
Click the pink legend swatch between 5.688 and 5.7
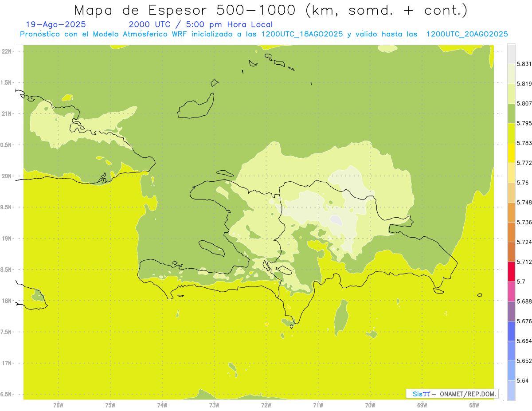pyautogui.click(x=511, y=291)
